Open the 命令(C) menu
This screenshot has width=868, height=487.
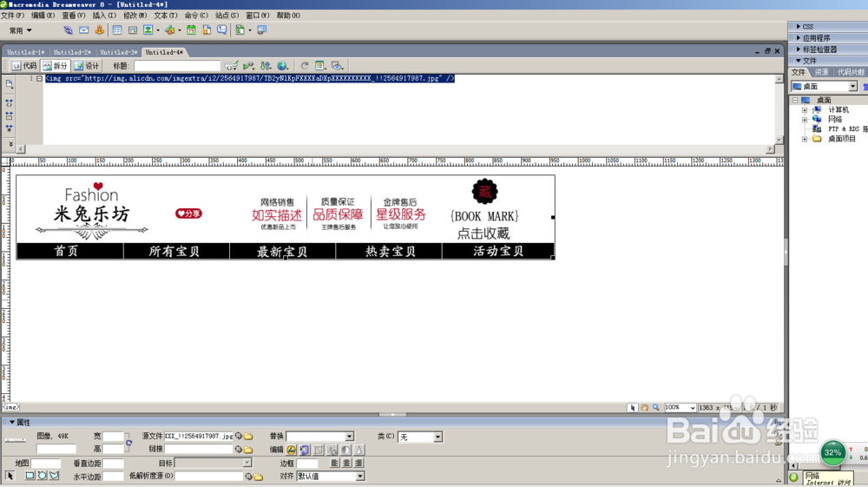tap(196, 16)
